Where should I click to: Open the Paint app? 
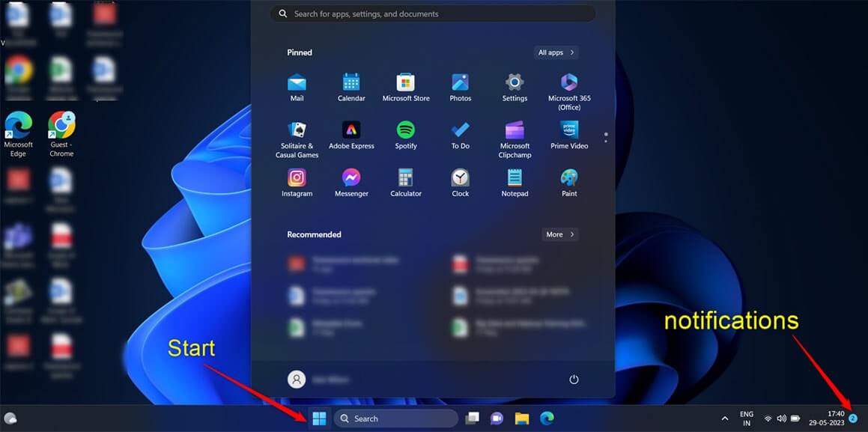(x=569, y=183)
